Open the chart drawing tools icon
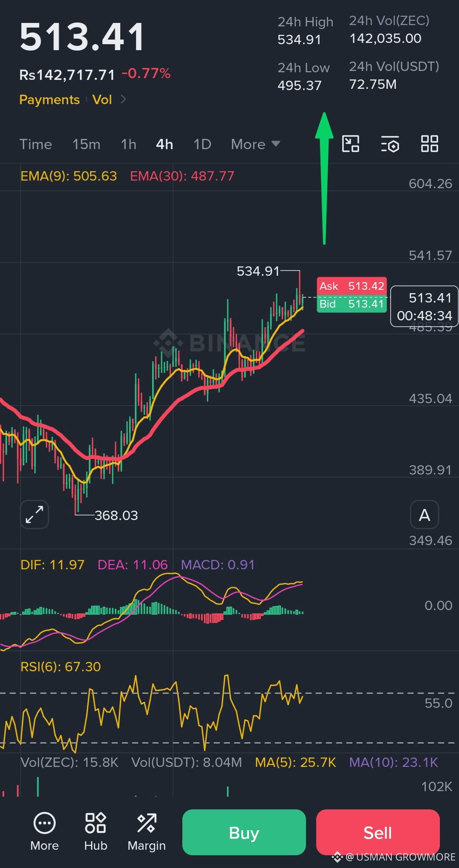The image size is (459, 868). coord(351,144)
